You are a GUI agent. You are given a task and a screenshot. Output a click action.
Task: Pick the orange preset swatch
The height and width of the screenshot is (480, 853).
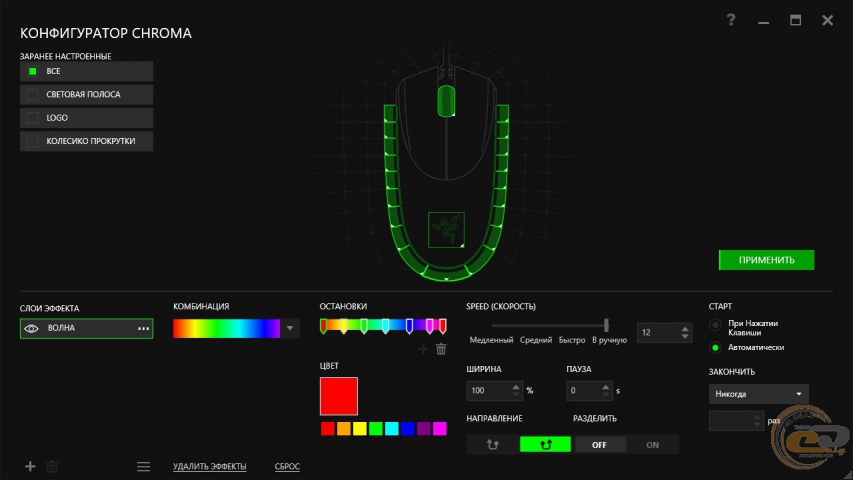pyautogui.click(x=344, y=429)
